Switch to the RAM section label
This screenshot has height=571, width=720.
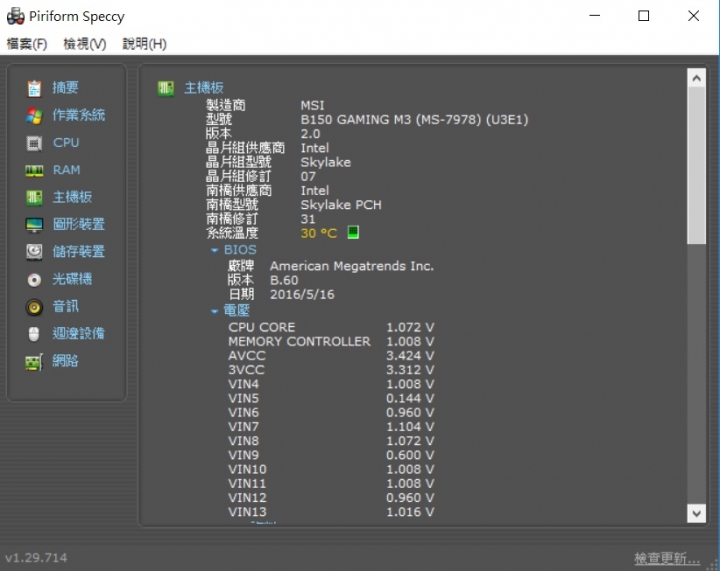pyautogui.click(x=67, y=170)
